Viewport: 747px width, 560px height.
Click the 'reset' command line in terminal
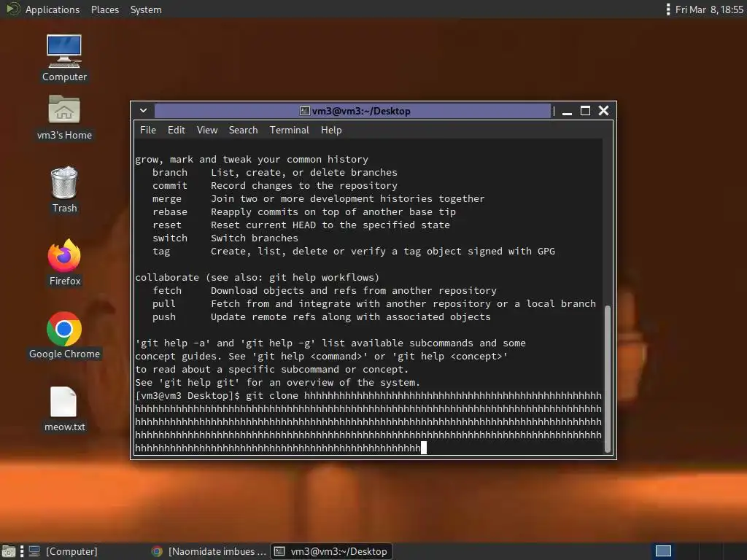click(x=301, y=225)
